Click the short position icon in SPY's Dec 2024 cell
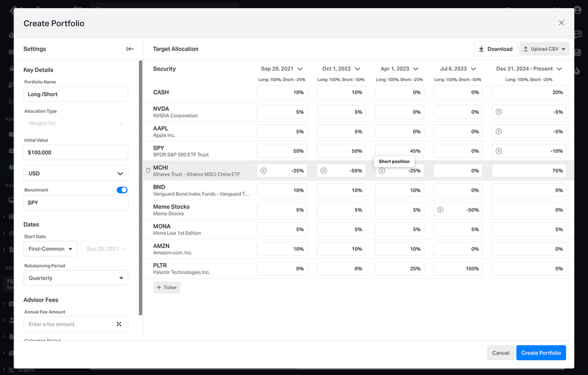 [499, 150]
